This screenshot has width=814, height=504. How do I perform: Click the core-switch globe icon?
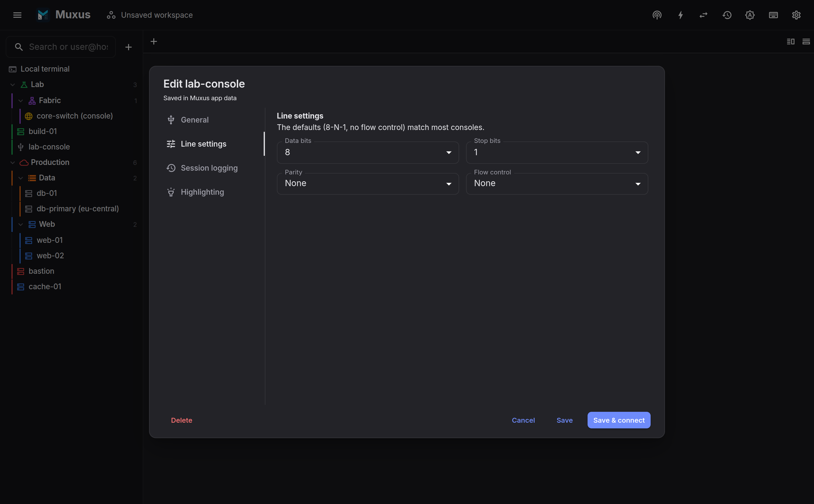pos(29,116)
